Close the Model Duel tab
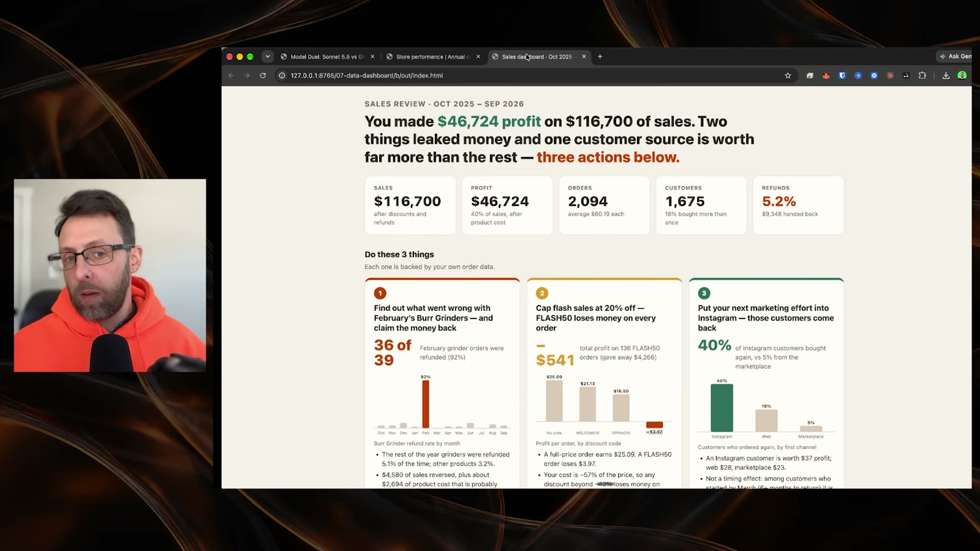This screenshot has width=980, height=551. 372,56
